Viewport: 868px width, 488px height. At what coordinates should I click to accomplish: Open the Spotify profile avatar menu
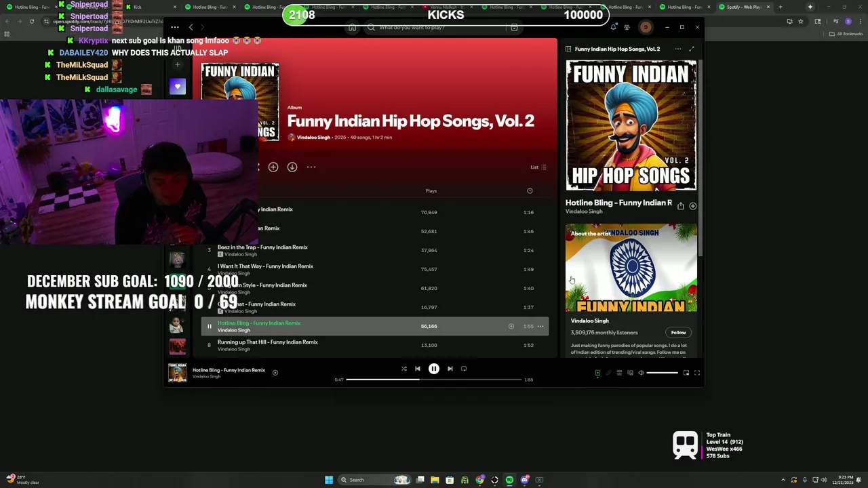(646, 28)
